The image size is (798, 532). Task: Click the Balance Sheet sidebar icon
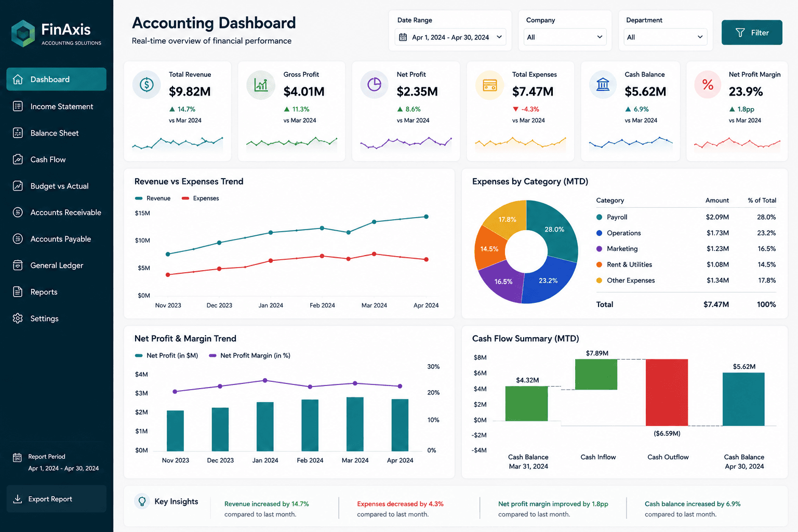coord(18,133)
